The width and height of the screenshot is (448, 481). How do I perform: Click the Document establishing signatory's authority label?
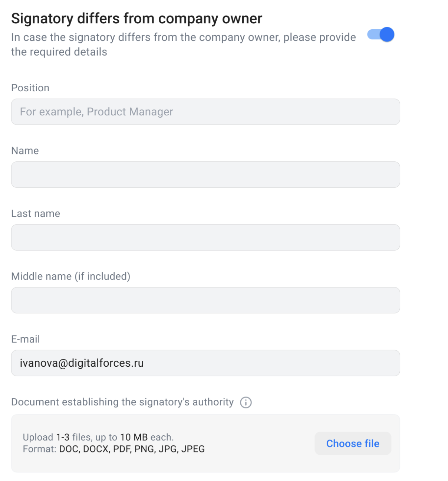[x=122, y=402]
